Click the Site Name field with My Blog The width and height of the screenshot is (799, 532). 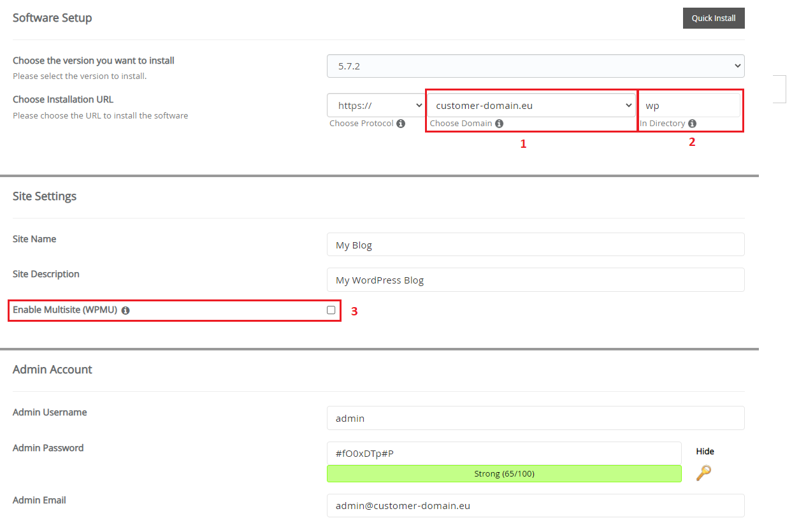535,245
